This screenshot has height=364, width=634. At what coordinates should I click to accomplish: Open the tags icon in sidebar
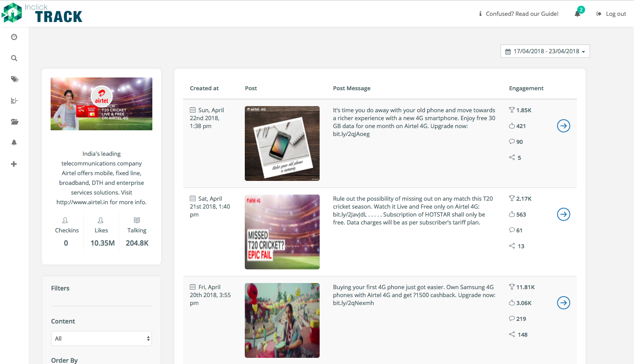(15, 79)
